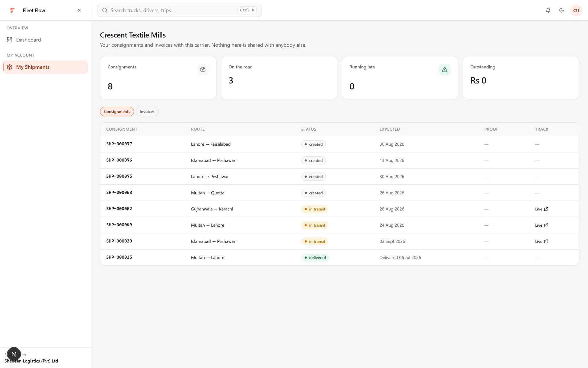The height and width of the screenshot is (368, 588).
Task: Click the in transit badge for SHP-000052
Action: [x=315, y=209]
